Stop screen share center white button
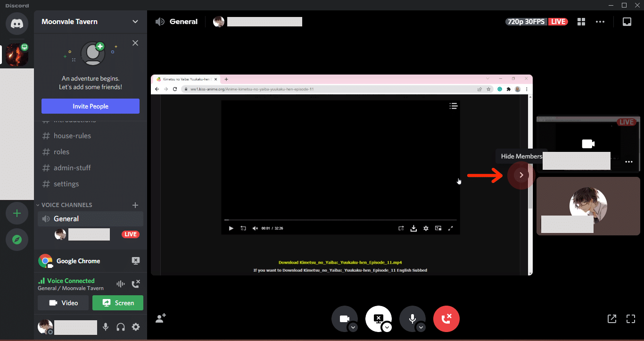 click(379, 319)
